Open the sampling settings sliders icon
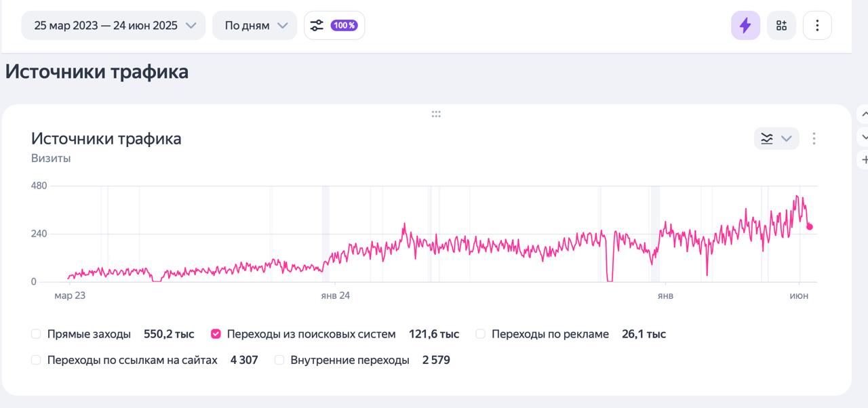Viewport: 868px width, 408px height. pos(315,24)
